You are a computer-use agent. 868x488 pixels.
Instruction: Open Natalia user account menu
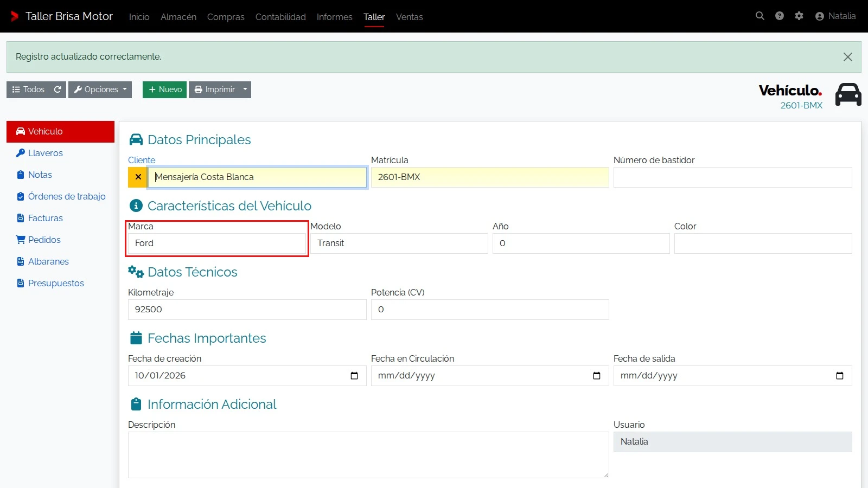coord(835,16)
